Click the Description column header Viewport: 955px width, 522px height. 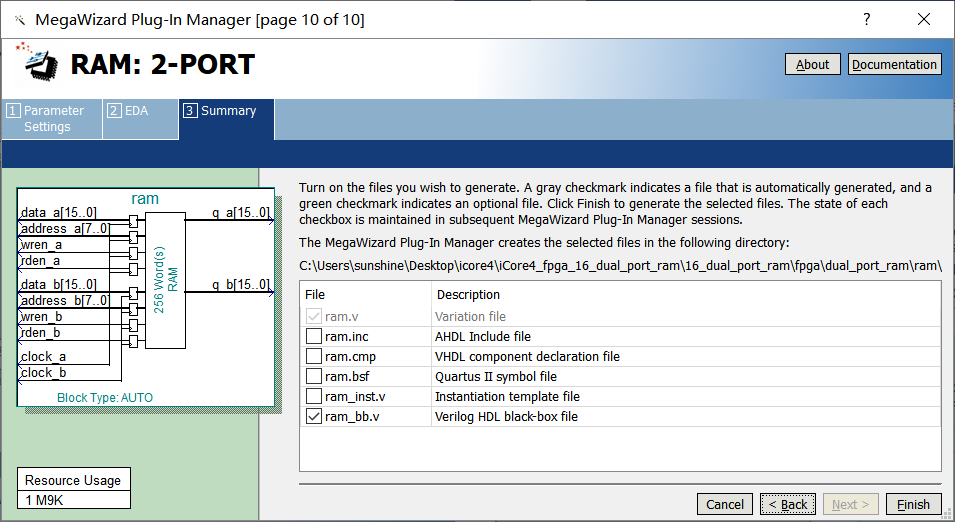[468, 295]
